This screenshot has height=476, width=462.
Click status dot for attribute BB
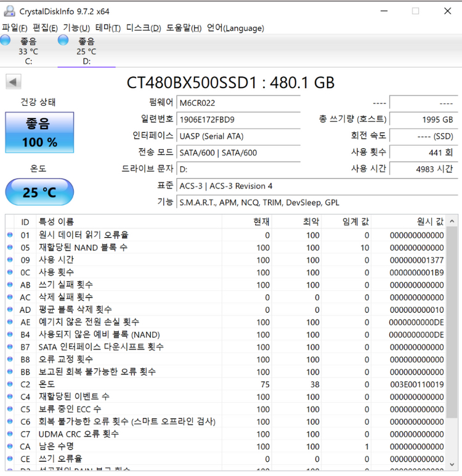point(10,371)
